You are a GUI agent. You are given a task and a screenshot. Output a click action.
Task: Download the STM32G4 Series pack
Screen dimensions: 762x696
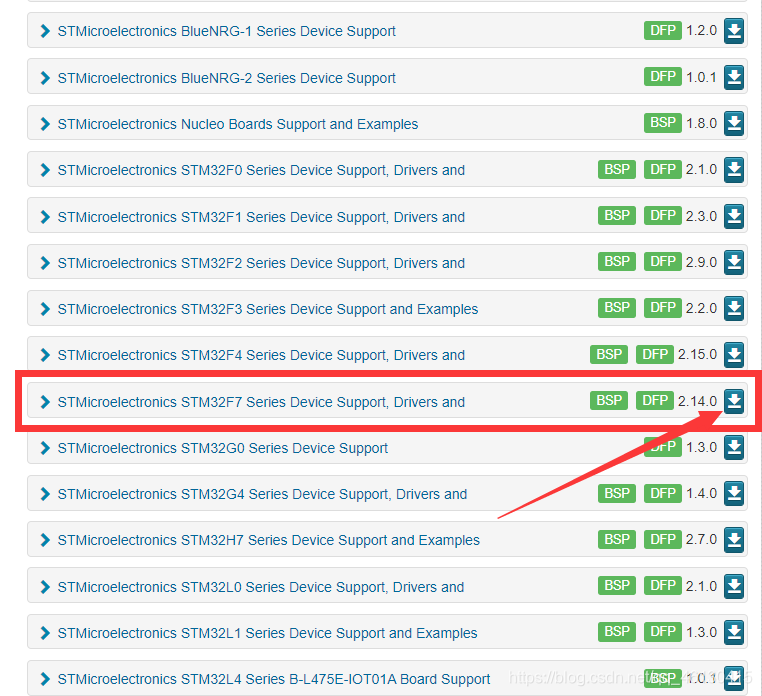734,494
